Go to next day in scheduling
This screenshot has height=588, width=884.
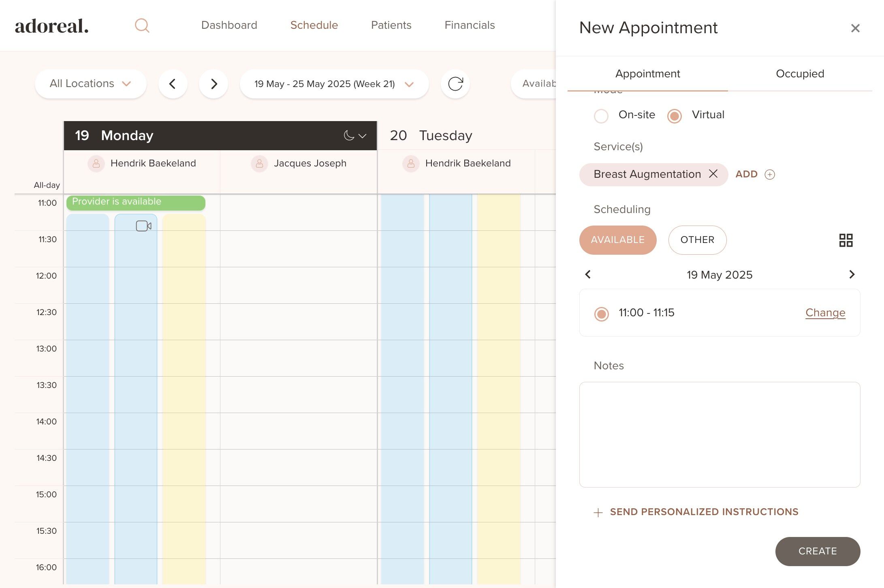852,275
